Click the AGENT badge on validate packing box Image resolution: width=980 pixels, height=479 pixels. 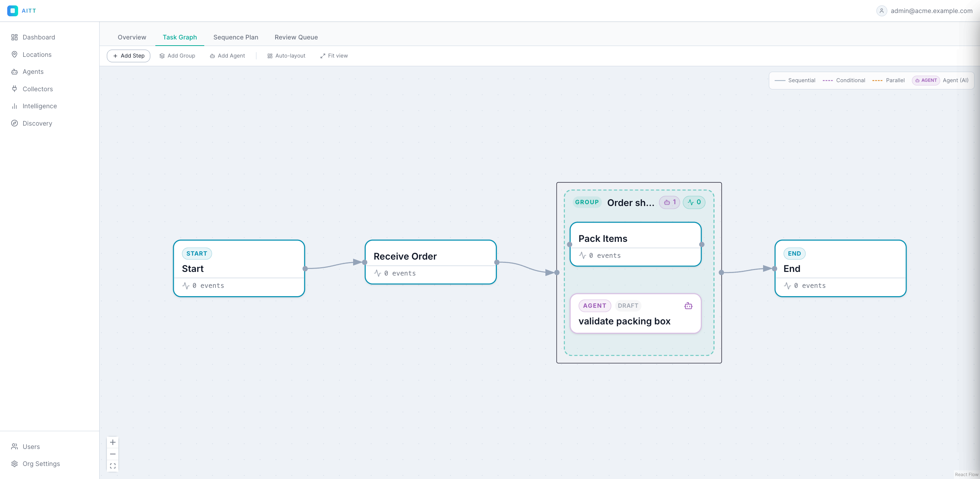click(x=595, y=306)
